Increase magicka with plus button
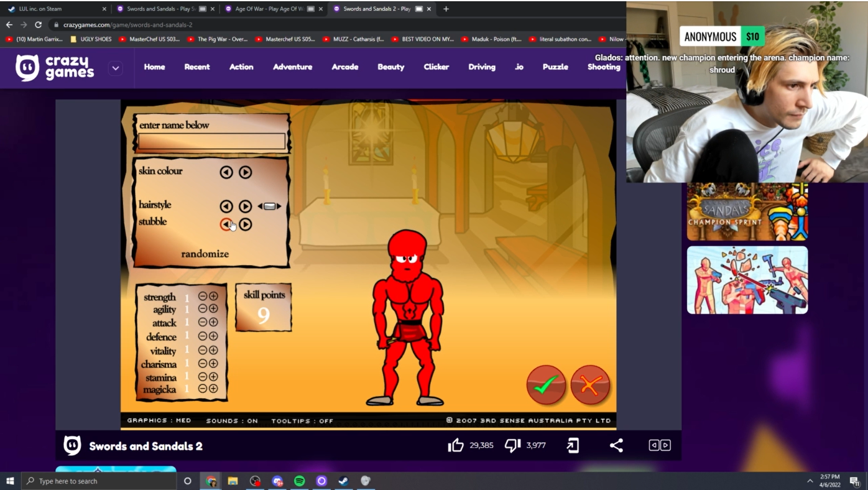 click(x=213, y=389)
